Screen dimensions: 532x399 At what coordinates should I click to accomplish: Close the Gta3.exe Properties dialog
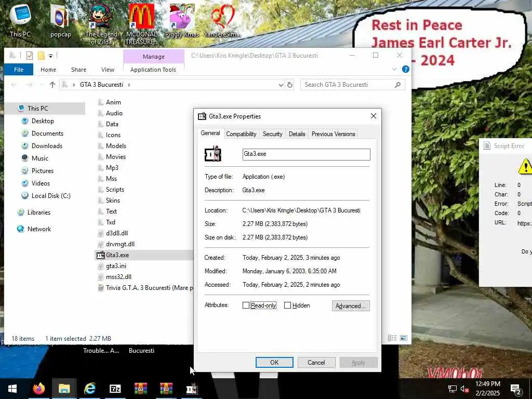coord(373,116)
